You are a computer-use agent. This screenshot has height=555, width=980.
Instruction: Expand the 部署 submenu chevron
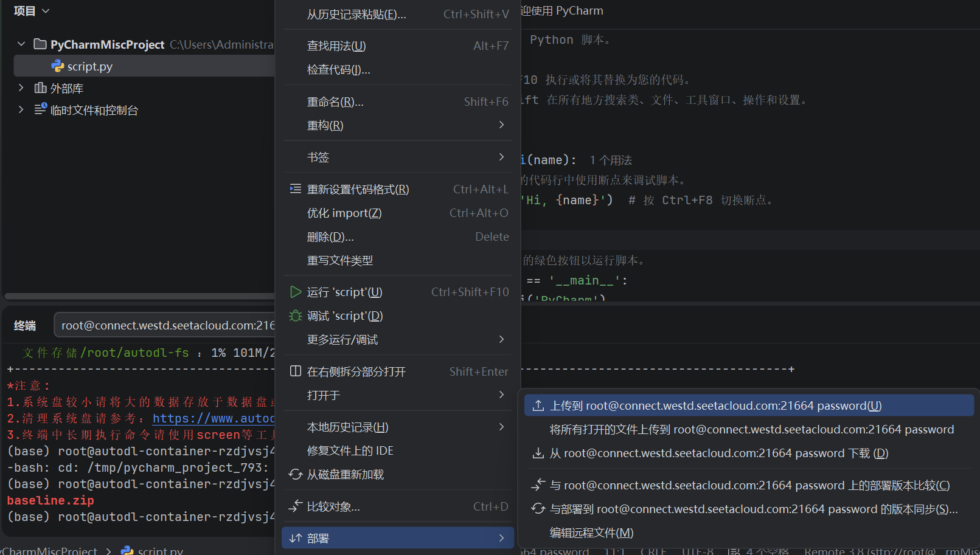tap(501, 538)
